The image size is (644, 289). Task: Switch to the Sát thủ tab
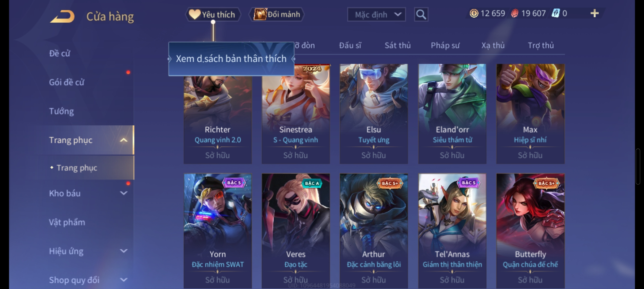tap(398, 45)
